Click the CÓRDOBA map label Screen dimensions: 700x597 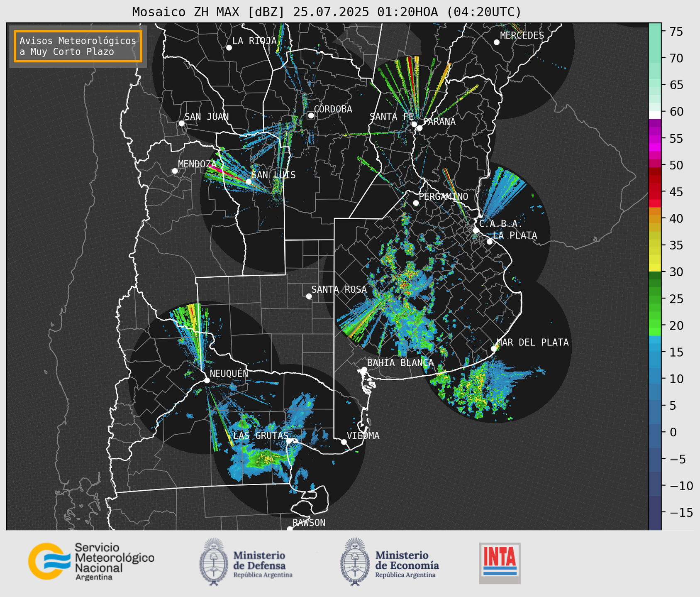pos(333,109)
